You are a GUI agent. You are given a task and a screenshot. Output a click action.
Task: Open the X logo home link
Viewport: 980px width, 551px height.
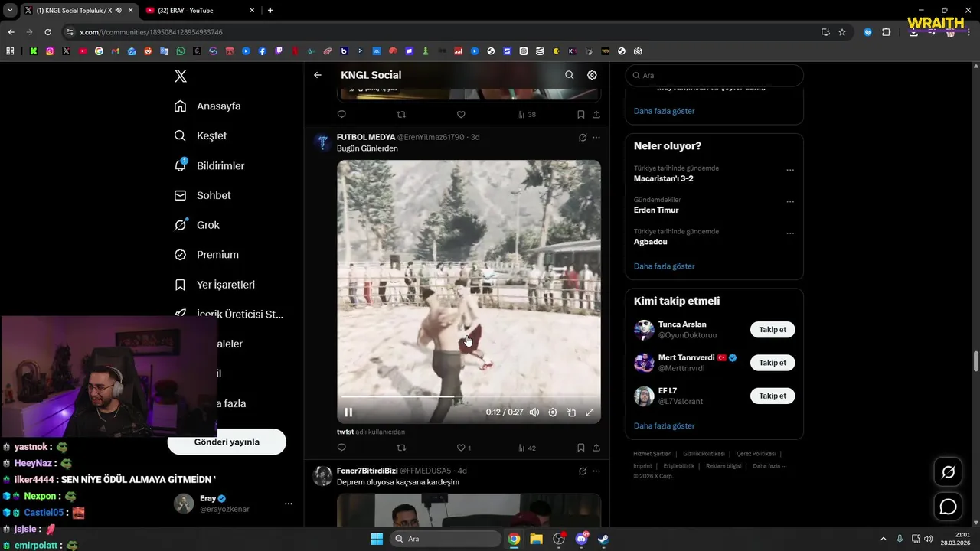pyautogui.click(x=181, y=76)
